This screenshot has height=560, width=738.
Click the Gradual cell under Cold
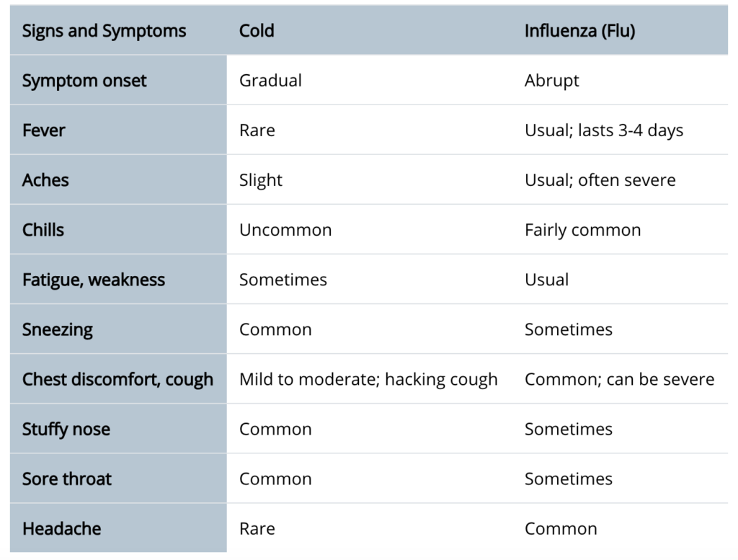[271, 81]
